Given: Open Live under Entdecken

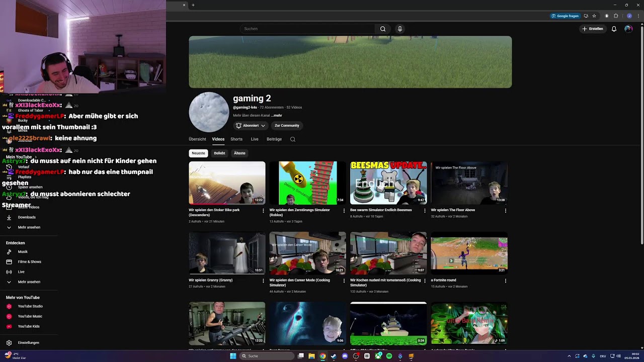Looking at the screenshot, I should pyautogui.click(x=20, y=271).
